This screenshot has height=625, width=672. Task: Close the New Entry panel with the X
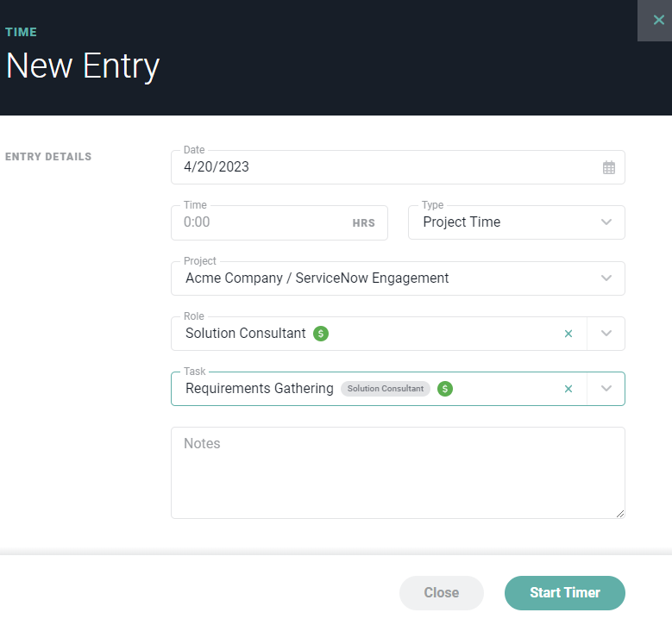pos(658,20)
